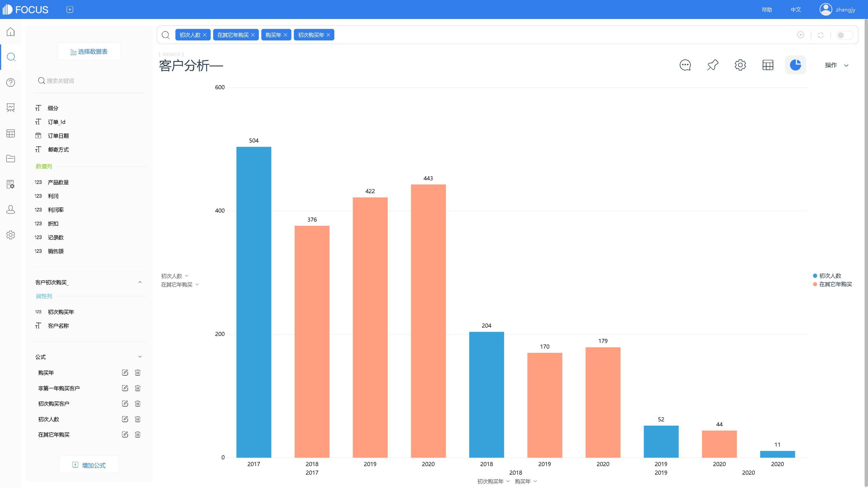Refresh the search results
The height and width of the screenshot is (488, 868).
(x=821, y=35)
